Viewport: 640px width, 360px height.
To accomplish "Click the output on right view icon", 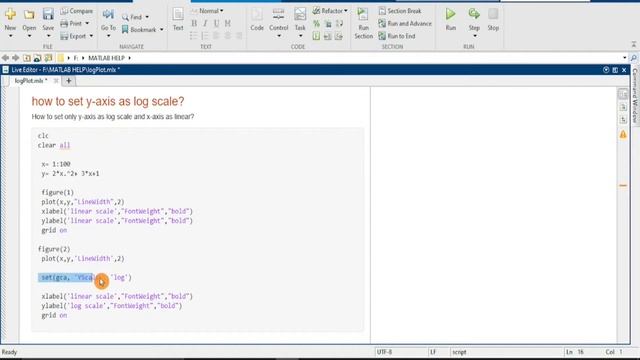I will coord(623,94).
